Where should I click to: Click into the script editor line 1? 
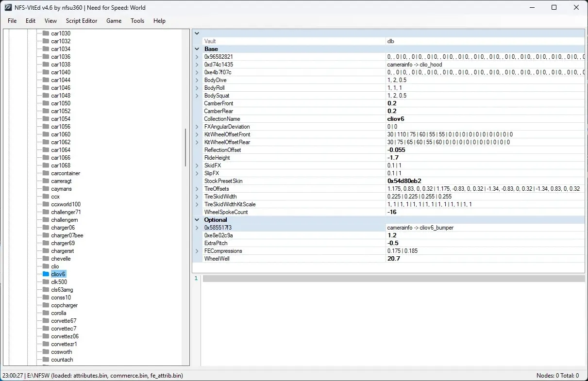[393, 279]
